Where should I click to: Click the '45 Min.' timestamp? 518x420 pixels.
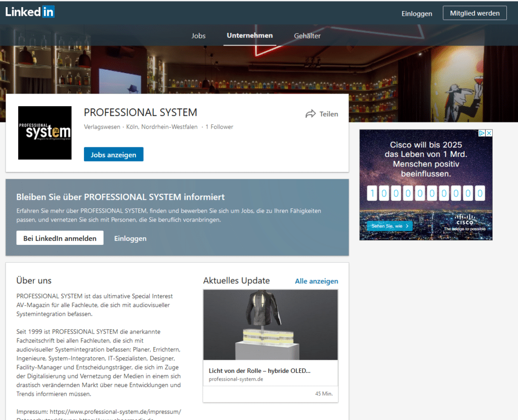coord(324,394)
